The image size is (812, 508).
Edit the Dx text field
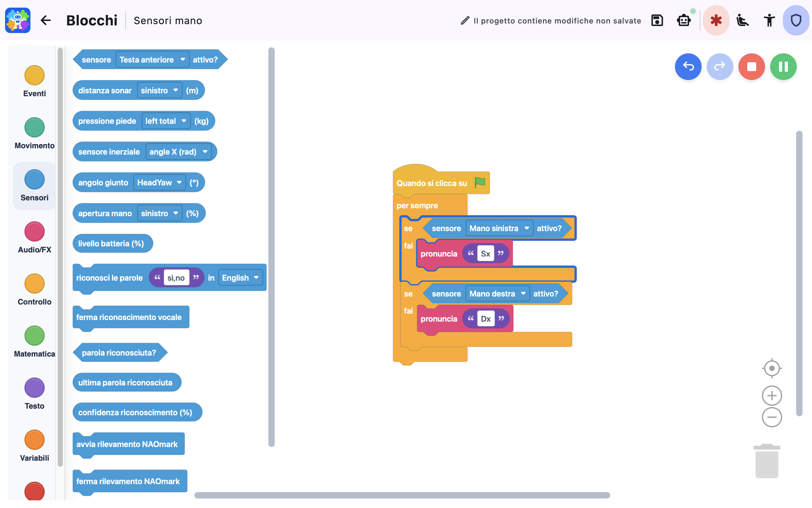tap(486, 319)
